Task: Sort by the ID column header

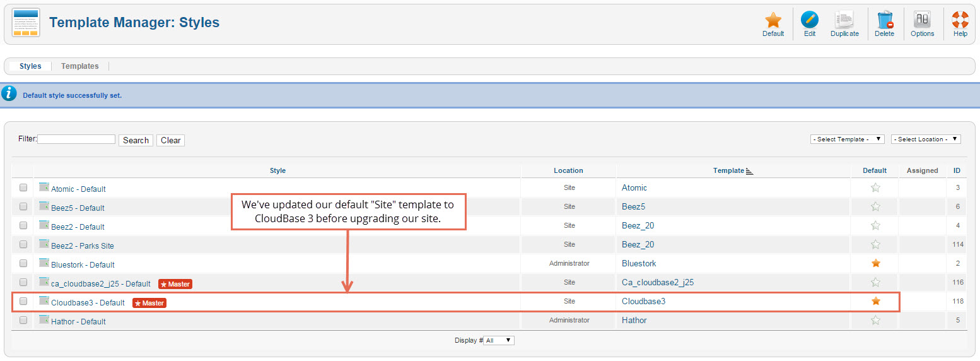Action: pos(957,170)
